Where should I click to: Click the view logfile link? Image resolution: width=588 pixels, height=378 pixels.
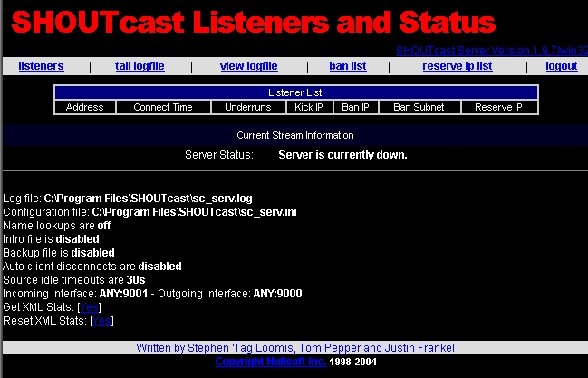(248, 66)
